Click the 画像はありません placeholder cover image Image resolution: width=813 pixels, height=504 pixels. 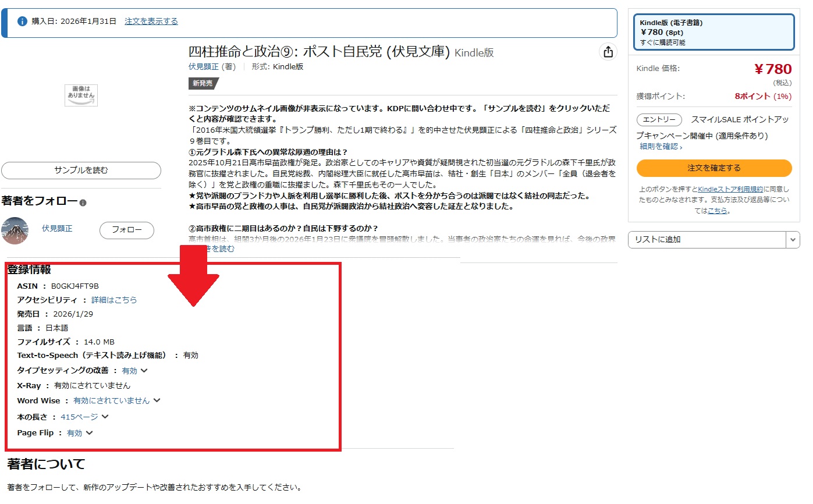coord(81,95)
